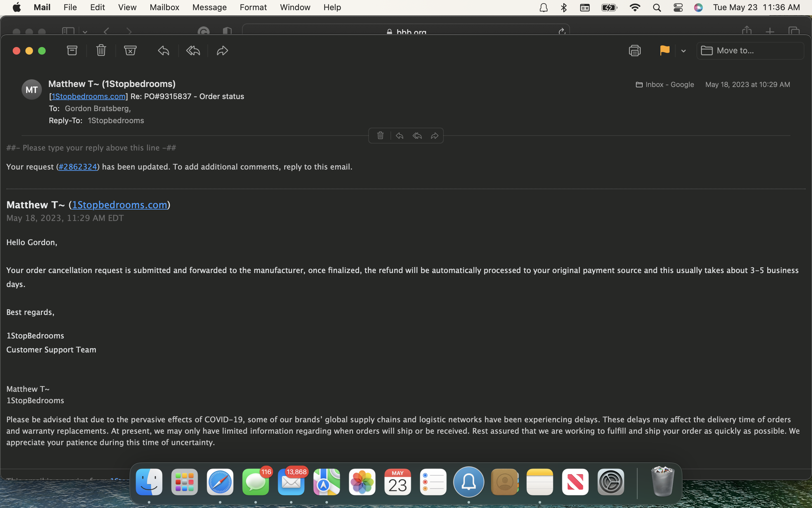
Task: Click the Reply-To address 1Stopbedrooms
Action: click(x=116, y=120)
